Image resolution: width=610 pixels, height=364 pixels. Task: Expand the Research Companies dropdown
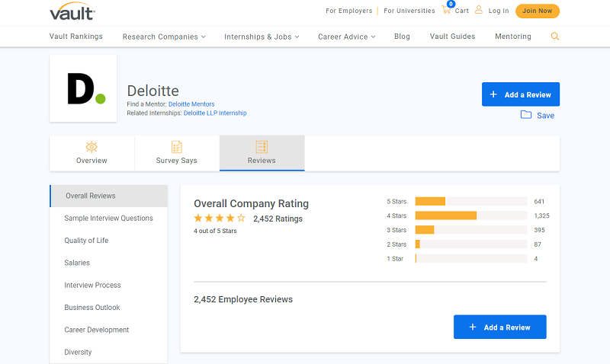pyautogui.click(x=164, y=37)
